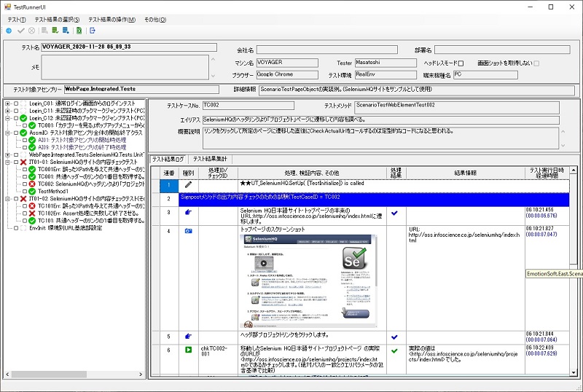Click the green list-with-check toolbar icon
This screenshot has height=392, width=583.
(x=55, y=31)
